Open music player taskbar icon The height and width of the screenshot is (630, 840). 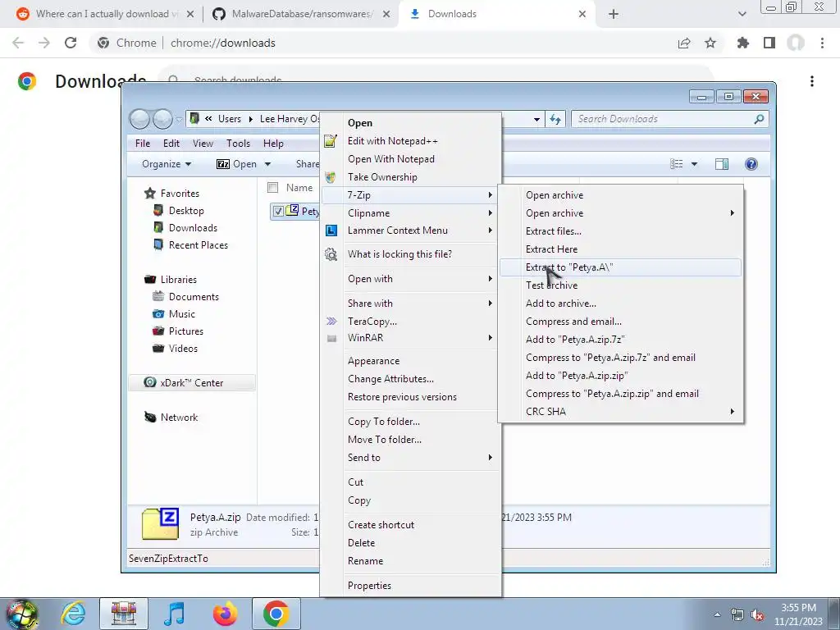tap(174, 614)
